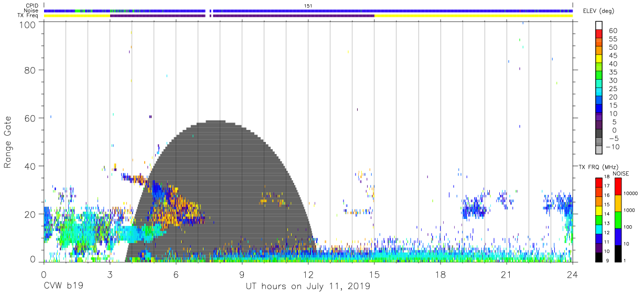This screenshot has height=297, width=644.
Task: Click the CPID value '151'
Action: point(308,6)
